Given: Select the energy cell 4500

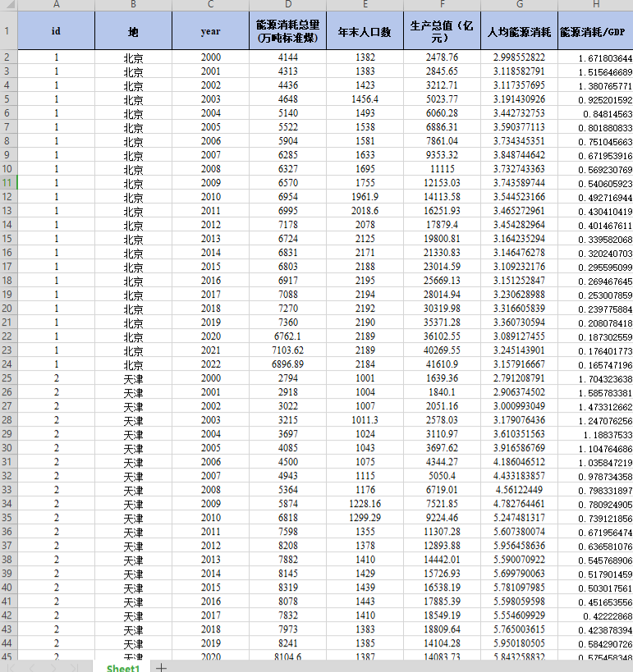Looking at the screenshot, I should (288, 462).
